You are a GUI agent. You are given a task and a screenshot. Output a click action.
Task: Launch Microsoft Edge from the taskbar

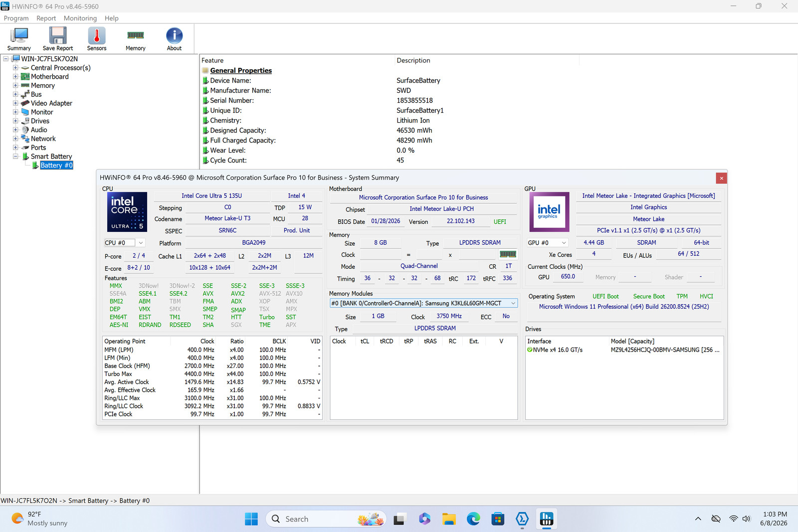point(473,519)
